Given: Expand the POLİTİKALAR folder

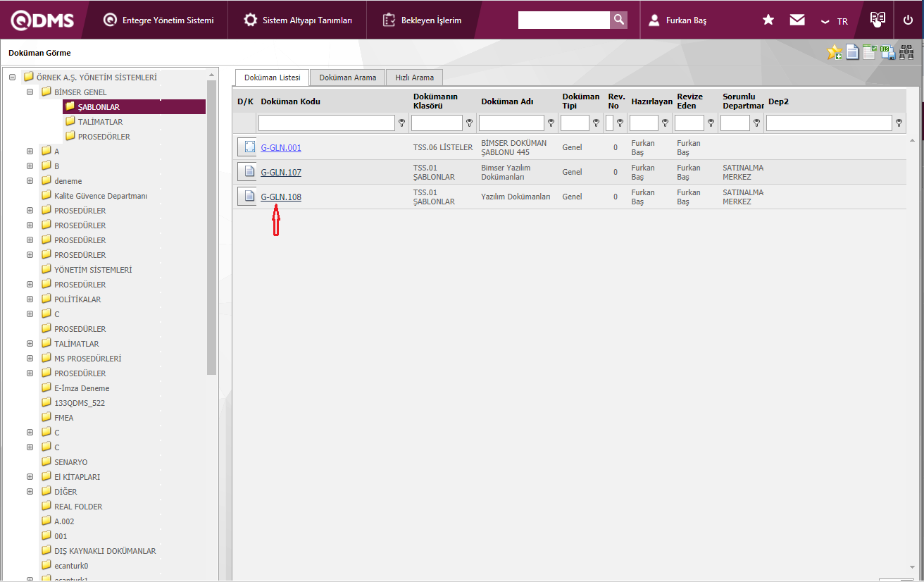Looking at the screenshot, I should point(30,299).
